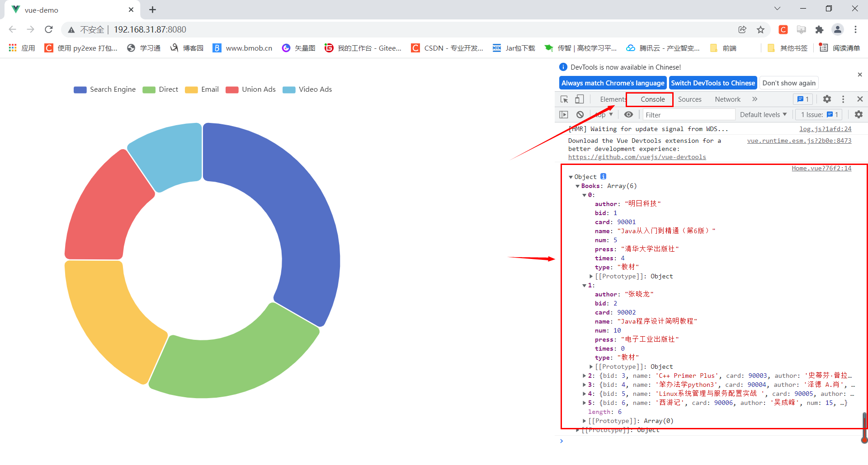Image resolution: width=868 pixels, height=465 pixels.
Task: Click Always match Chrome's language button
Action: click(x=613, y=83)
